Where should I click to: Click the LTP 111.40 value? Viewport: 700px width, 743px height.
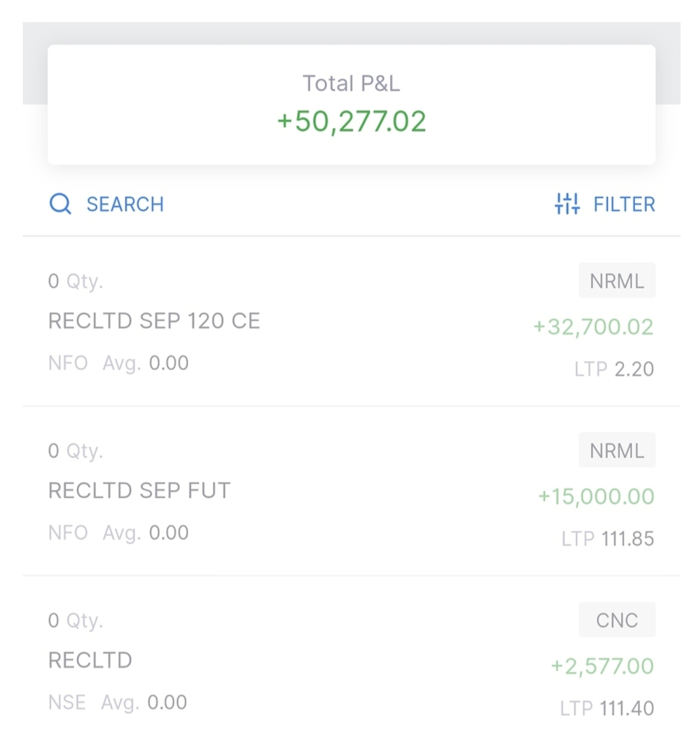pos(607,708)
